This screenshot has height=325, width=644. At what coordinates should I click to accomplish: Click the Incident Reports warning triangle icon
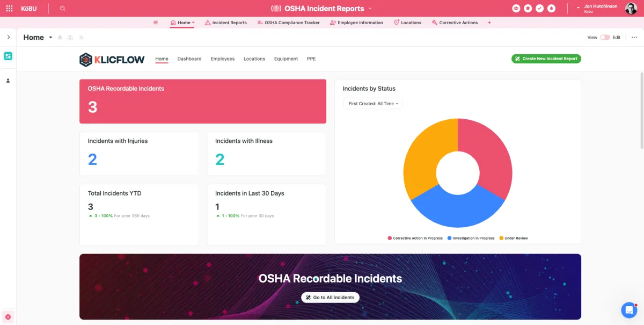208,23
